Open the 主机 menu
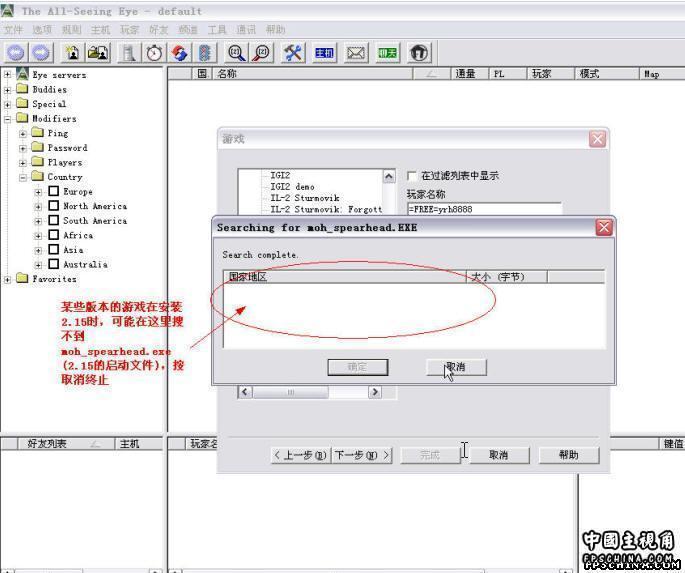This screenshot has height=573, width=685. click(x=100, y=30)
